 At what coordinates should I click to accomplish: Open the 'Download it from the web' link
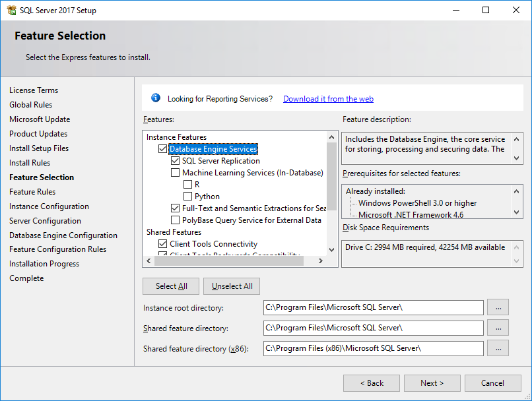(x=328, y=99)
